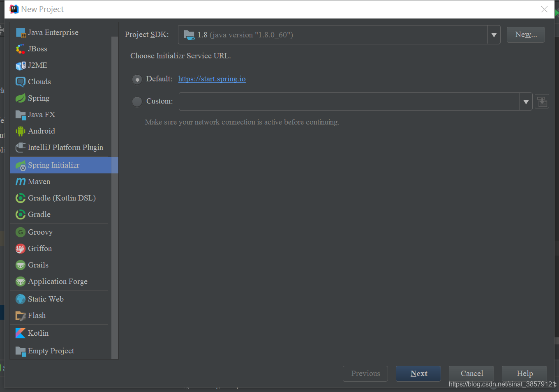Click the Java FX folder icon
This screenshot has width=559, height=392.
tap(21, 115)
